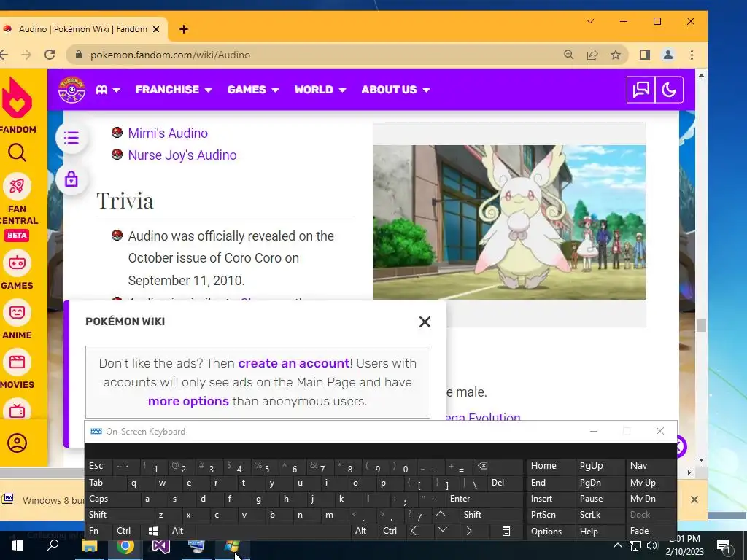Screen dimensions: 747x560
Task: Click the Backspace key on On-Screen Keyboard
Action: coord(498,466)
